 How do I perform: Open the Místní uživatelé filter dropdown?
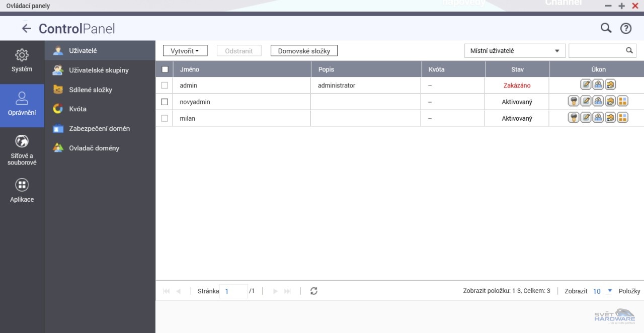(x=514, y=51)
